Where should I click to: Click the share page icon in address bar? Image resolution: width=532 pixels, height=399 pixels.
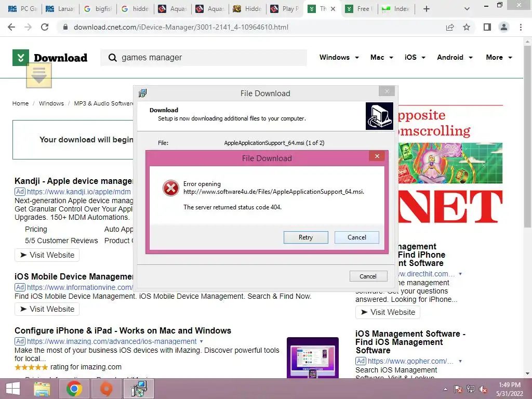pos(450,27)
